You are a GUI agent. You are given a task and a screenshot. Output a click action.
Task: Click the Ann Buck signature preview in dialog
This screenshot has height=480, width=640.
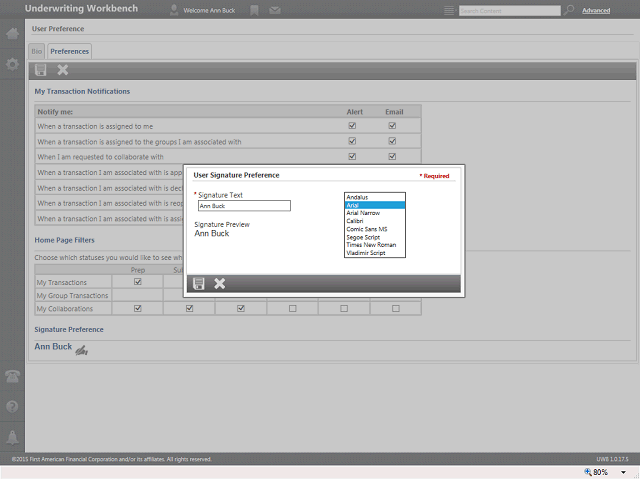tap(211, 233)
